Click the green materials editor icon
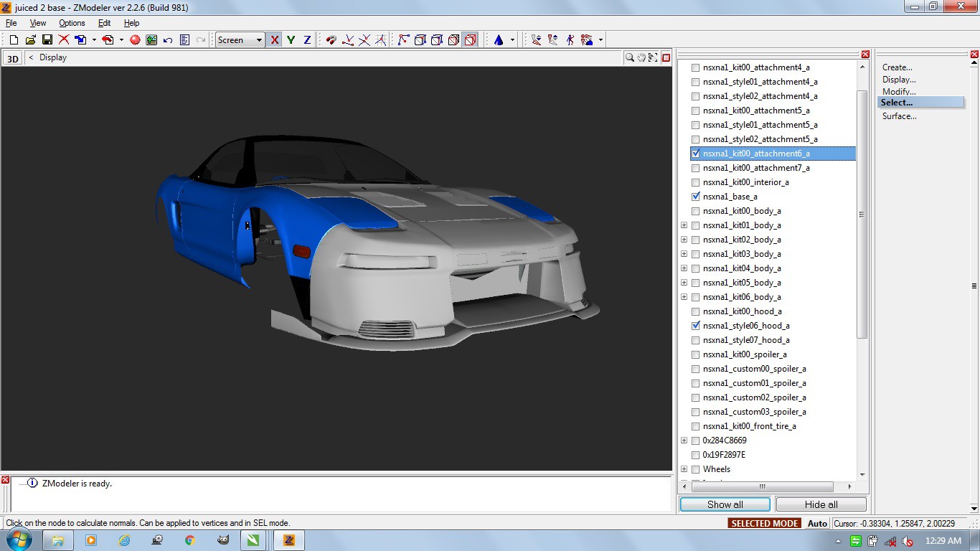 click(151, 40)
